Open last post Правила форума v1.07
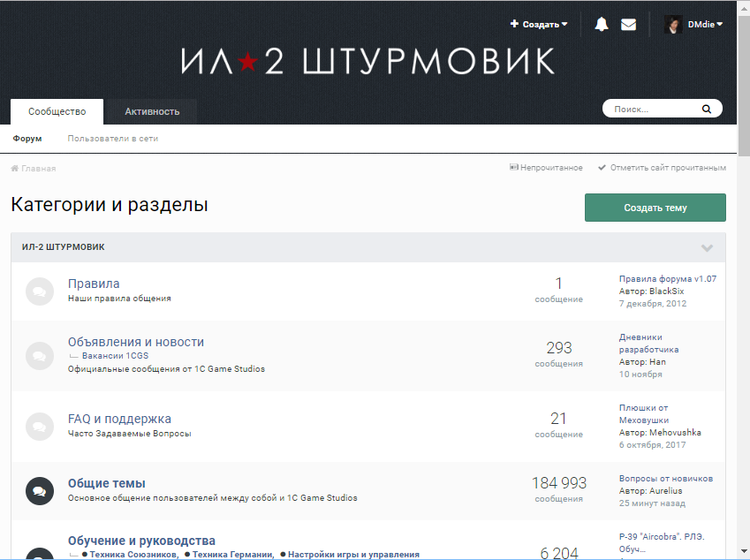This screenshot has width=750, height=560. [x=668, y=279]
